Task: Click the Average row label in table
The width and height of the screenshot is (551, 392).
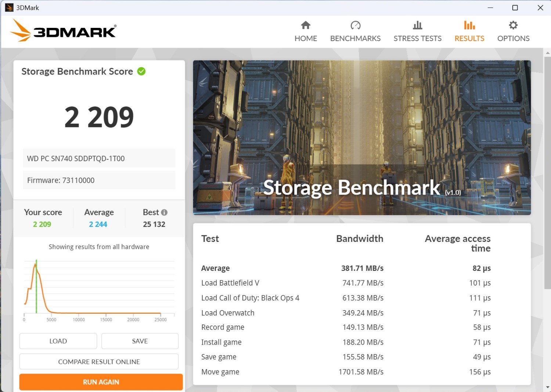Action: tap(216, 268)
